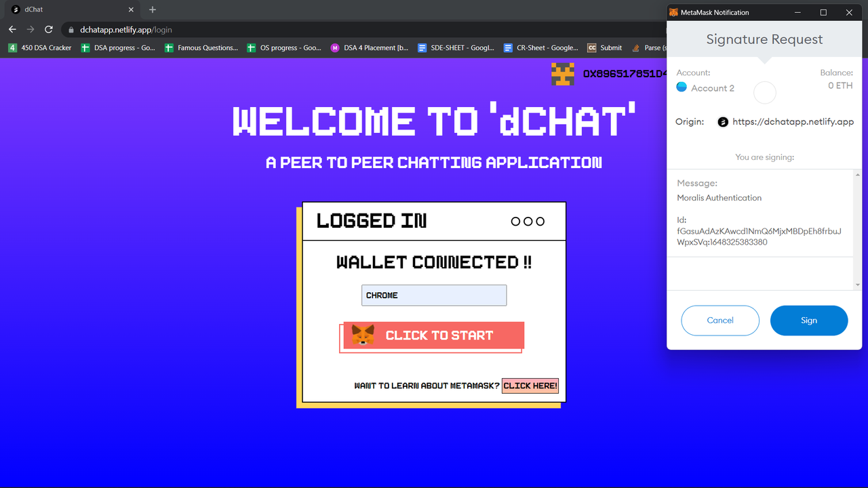Image resolution: width=868 pixels, height=488 pixels.
Task: Close the dChat browser tab
Action: [x=132, y=9]
